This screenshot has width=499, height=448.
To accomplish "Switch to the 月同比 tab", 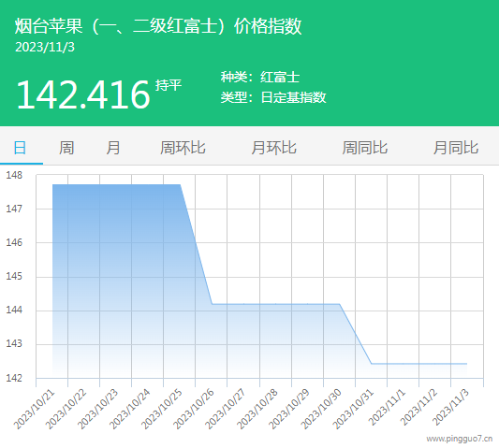I will point(456,148).
